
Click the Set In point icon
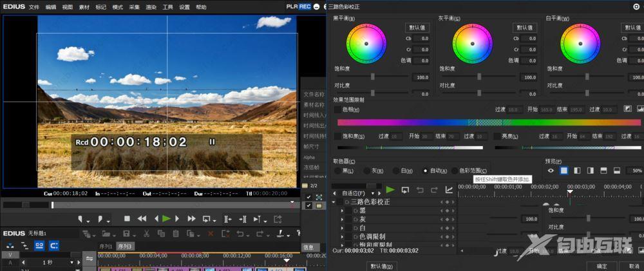(x=81, y=220)
